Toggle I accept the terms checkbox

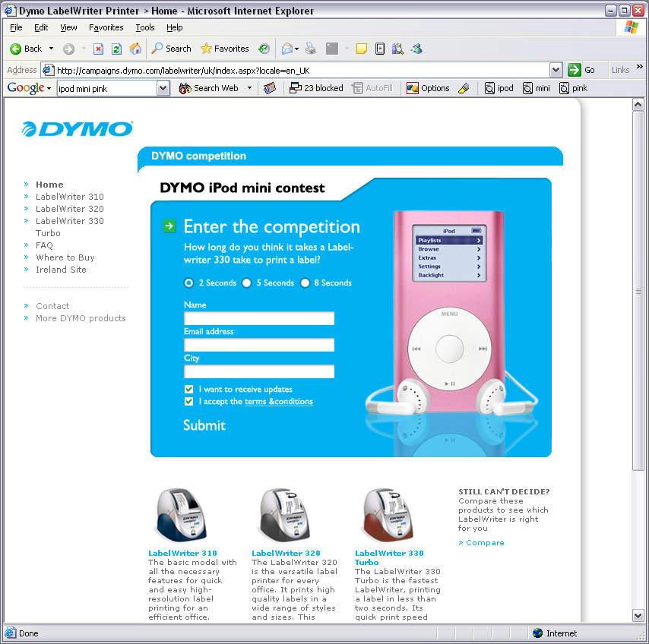pos(188,401)
